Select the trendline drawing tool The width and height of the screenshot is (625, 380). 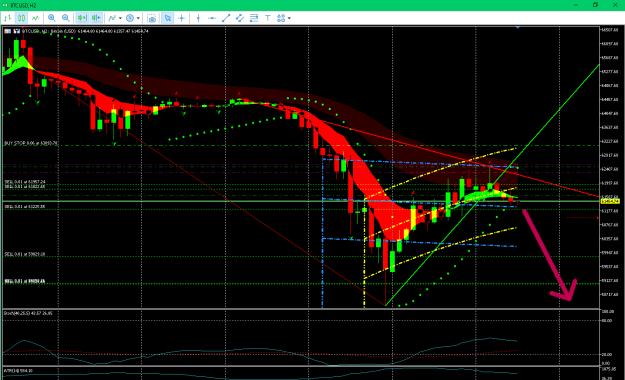pos(226,18)
